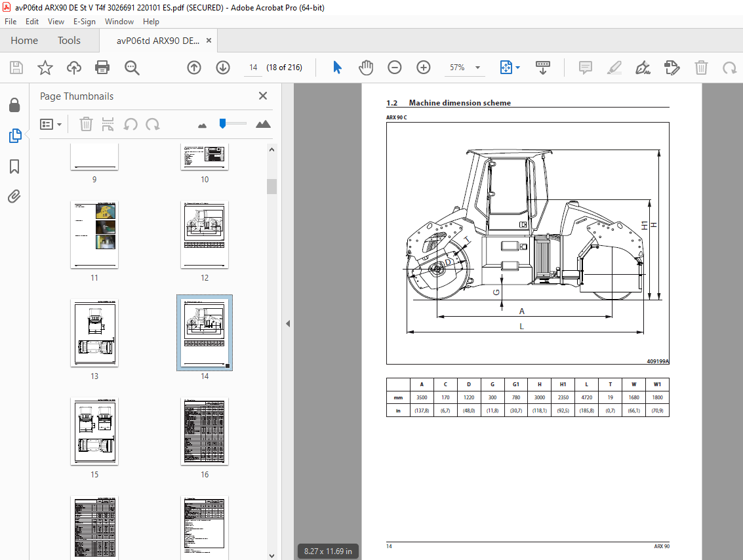Click the toolbar Delete trash icon
Image resolution: width=743 pixels, height=560 pixels.
click(x=701, y=68)
